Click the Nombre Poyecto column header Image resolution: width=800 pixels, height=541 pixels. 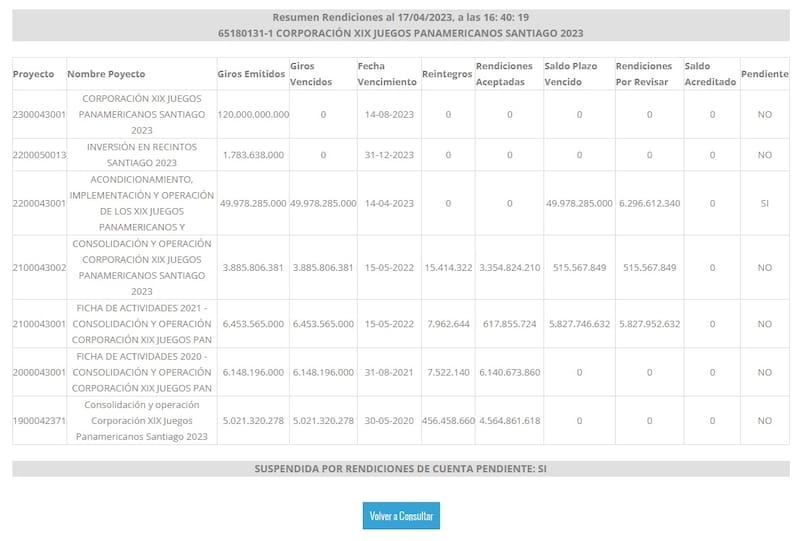tap(106, 74)
